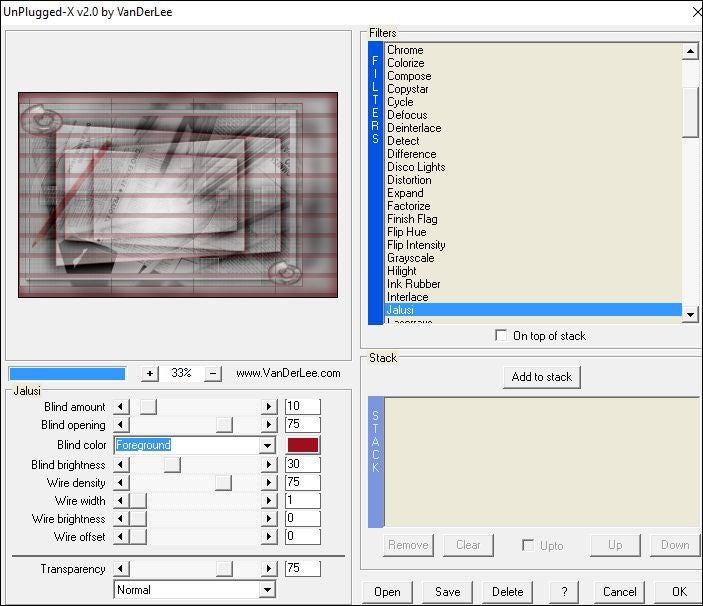Click the Blind brightness value field
The height and width of the screenshot is (606, 703).
[302, 465]
